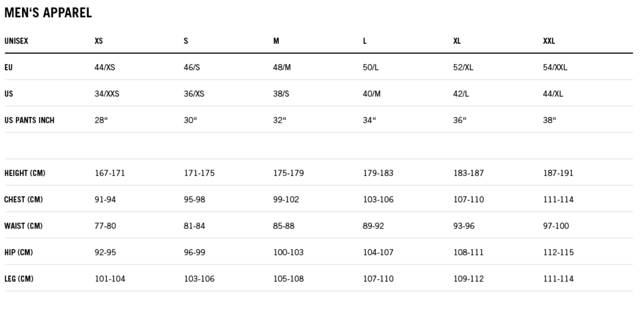644x310 pixels.
Task: Click the M size column header
Action: (276, 41)
